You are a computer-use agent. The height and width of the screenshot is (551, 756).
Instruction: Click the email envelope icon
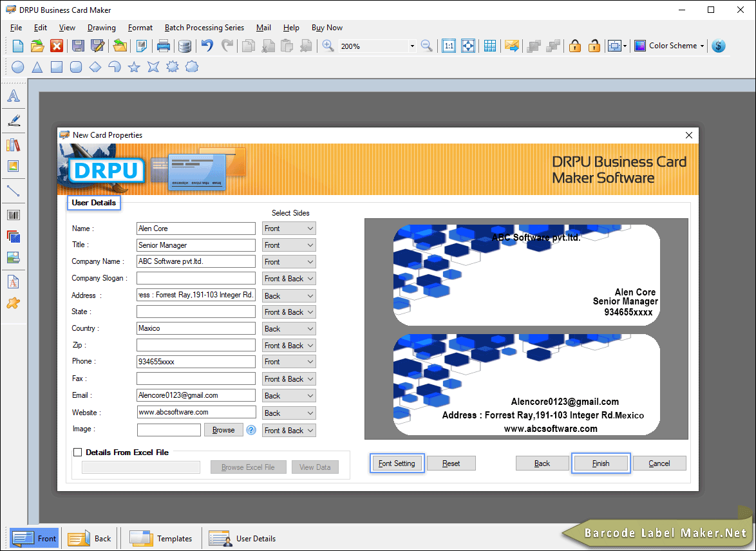point(511,46)
